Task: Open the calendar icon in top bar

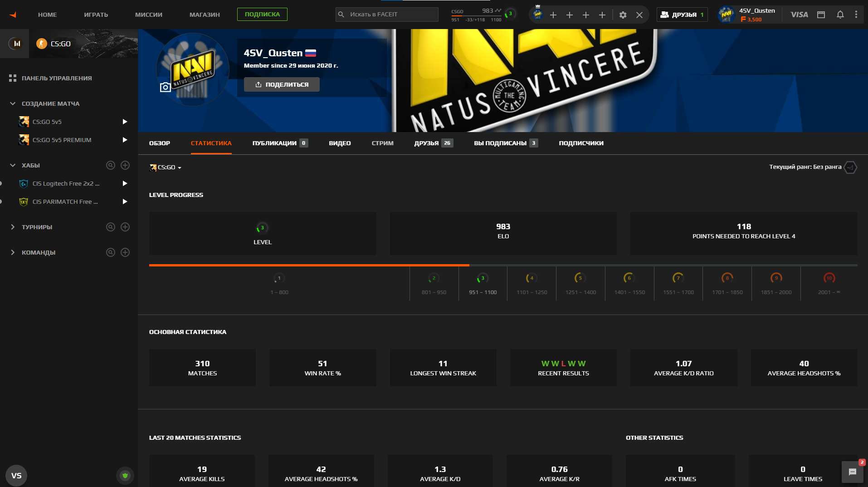Action: click(x=821, y=15)
